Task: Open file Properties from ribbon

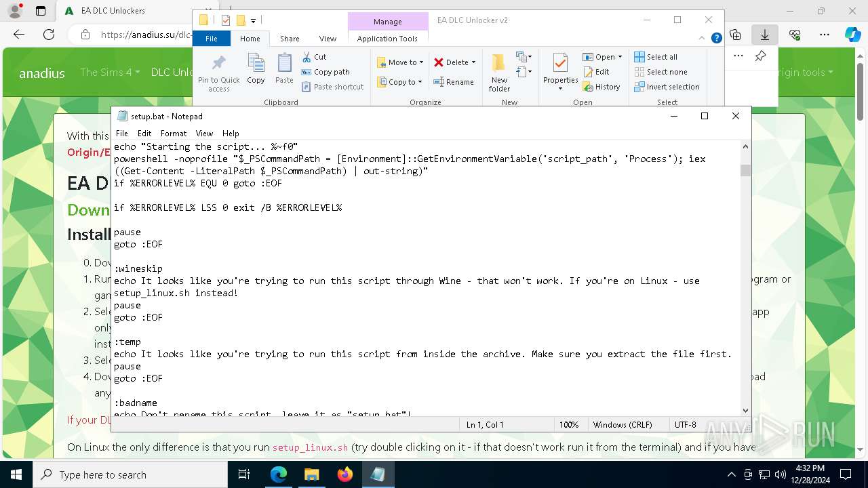Action: coord(560,72)
